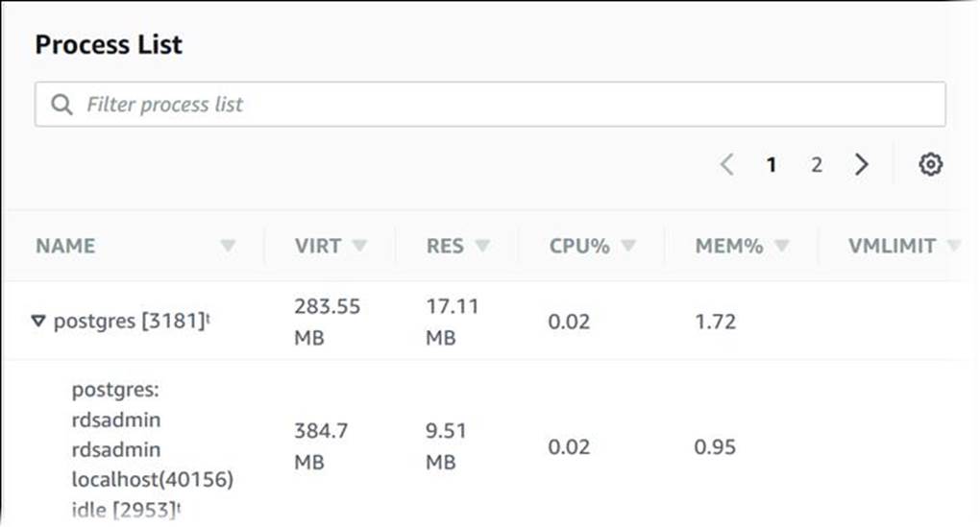This screenshot has width=980, height=527.
Task: Sort by MEM% column arrow
Action: pos(782,247)
